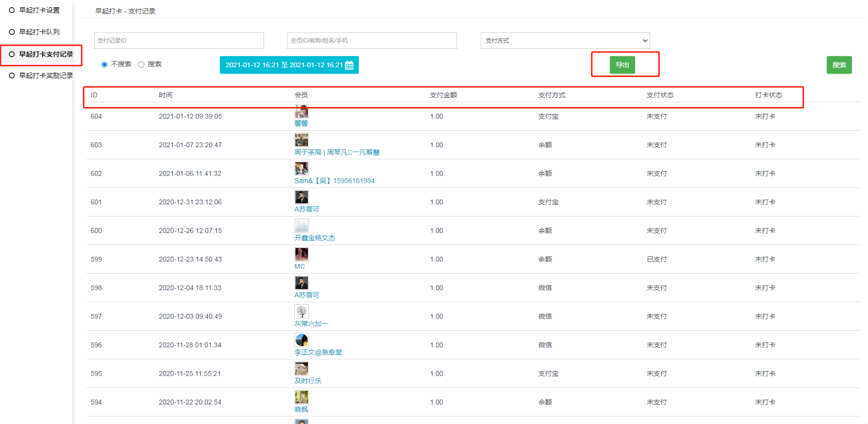Click timestamp 2020-12-31 23:12:06
The image size is (868, 424).
tap(190, 202)
